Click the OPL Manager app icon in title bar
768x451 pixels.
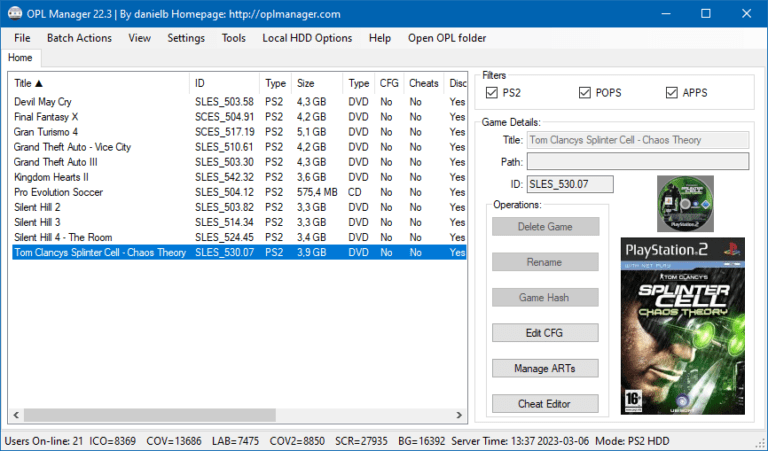(x=14, y=14)
